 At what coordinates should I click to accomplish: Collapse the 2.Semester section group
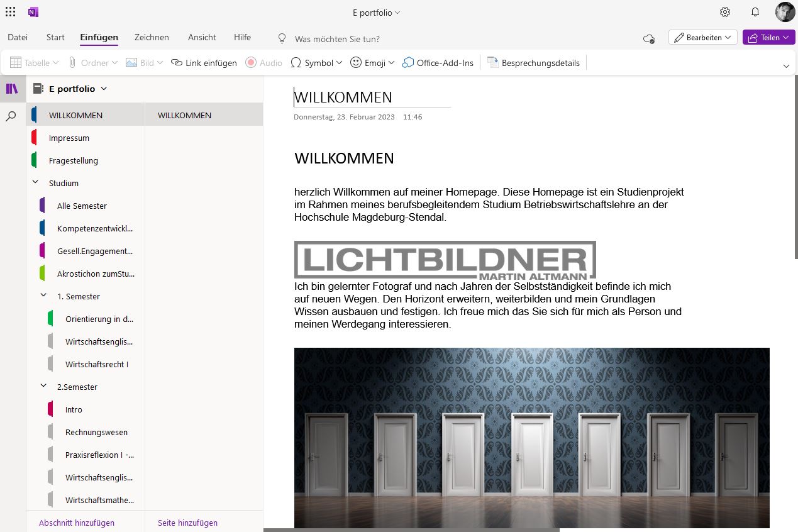click(44, 387)
